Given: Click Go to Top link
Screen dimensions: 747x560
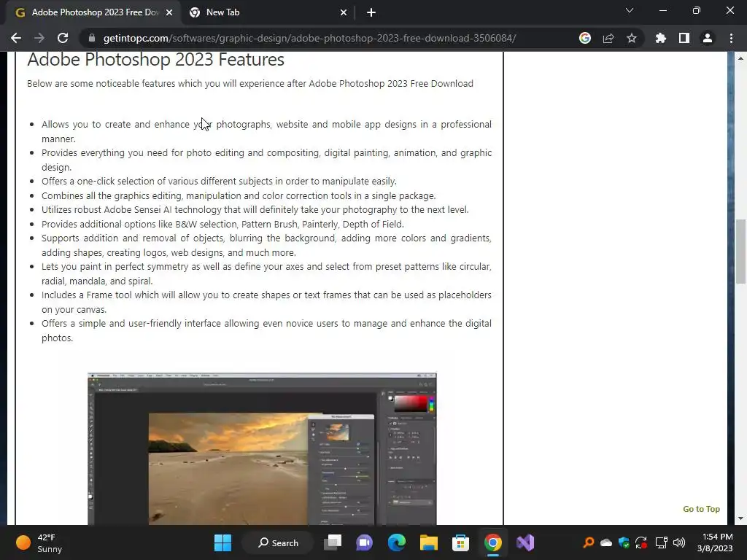Looking at the screenshot, I should 701,509.
